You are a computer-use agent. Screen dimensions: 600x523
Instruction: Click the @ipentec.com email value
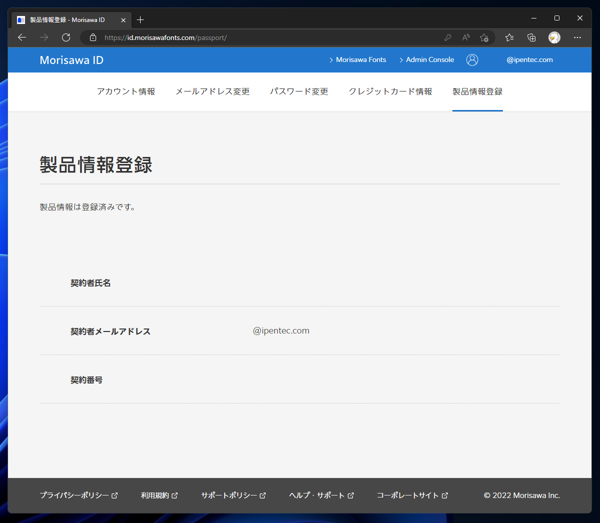[281, 331]
